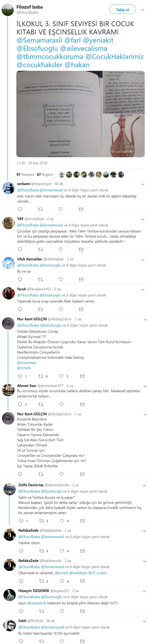Viewport: 149px width, 644px height.
Task: Open options chevron on Hüseyin ÖZDEMİR's tweet
Action: click(x=144, y=591)
